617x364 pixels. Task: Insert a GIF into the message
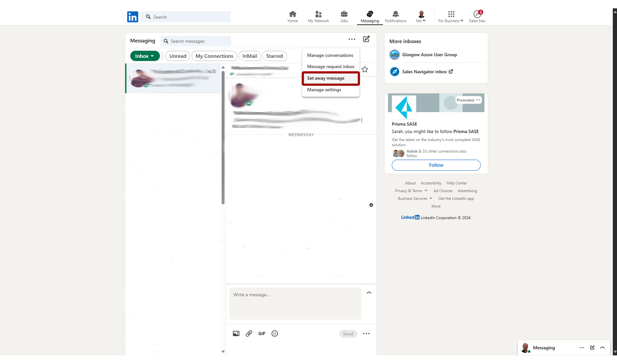pos(262,333)
